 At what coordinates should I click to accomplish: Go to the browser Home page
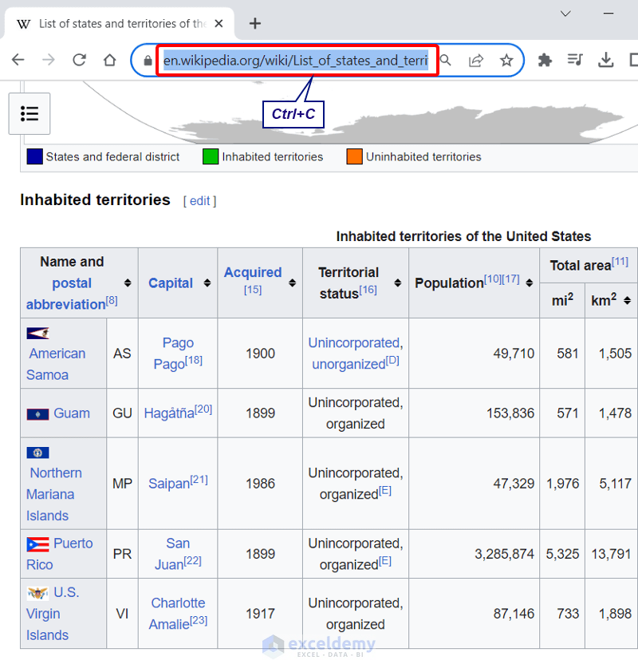[110, 60]
